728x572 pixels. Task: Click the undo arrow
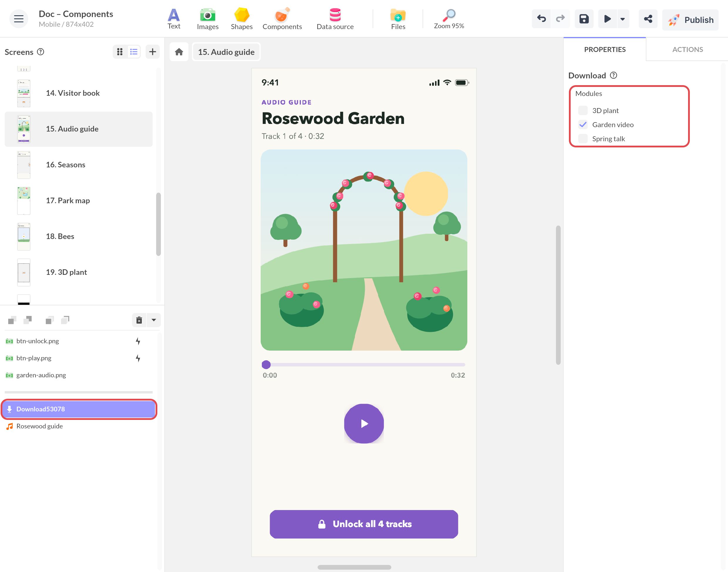(x=541, y=19)
